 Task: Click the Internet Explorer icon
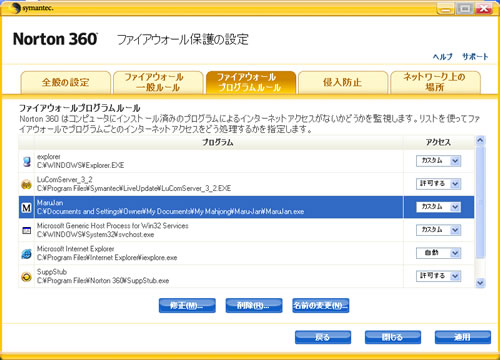(27, 254)
